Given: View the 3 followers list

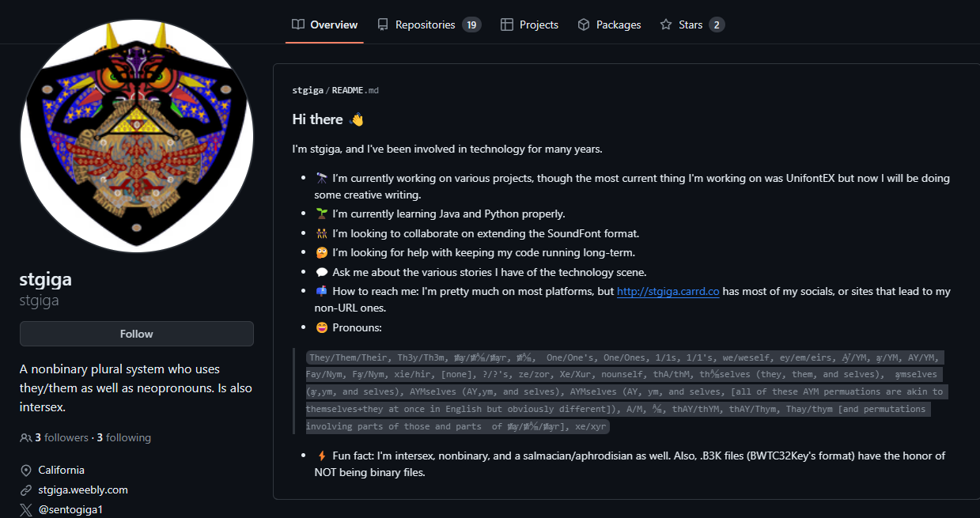Looking at the screenshot, I should click(62, 437).
